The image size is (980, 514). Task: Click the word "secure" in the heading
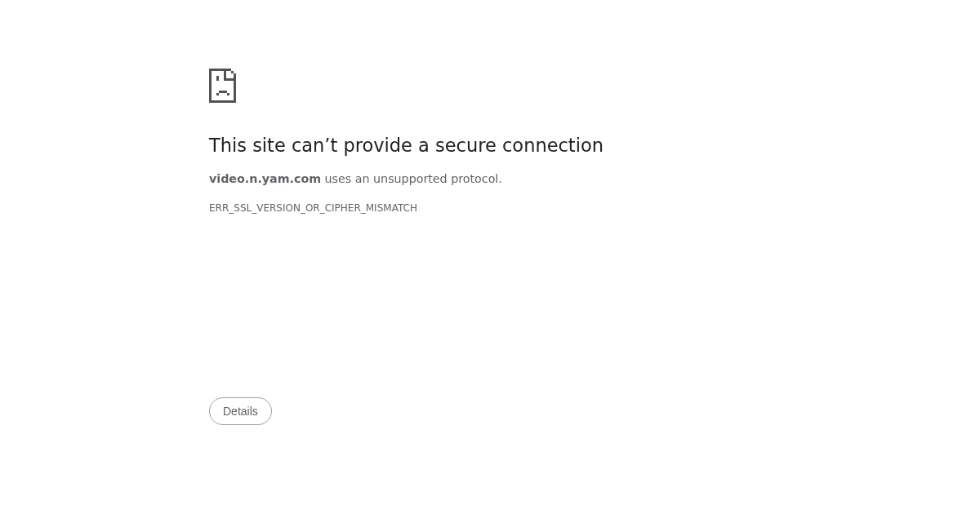(465, 145)
